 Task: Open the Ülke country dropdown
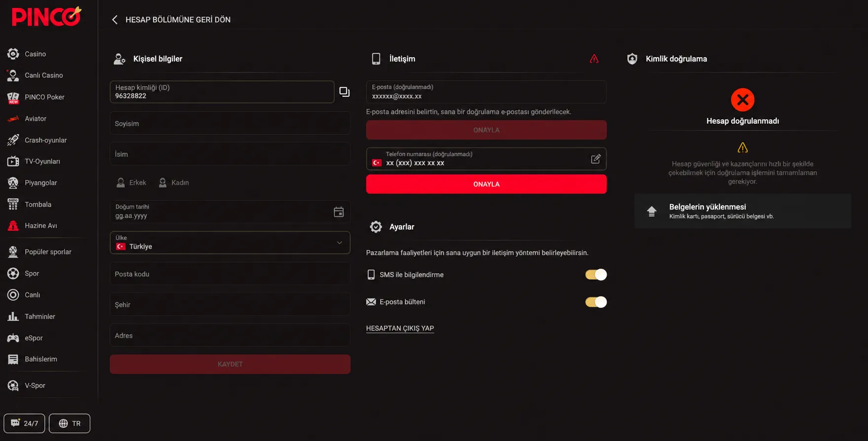coord(230,243)
